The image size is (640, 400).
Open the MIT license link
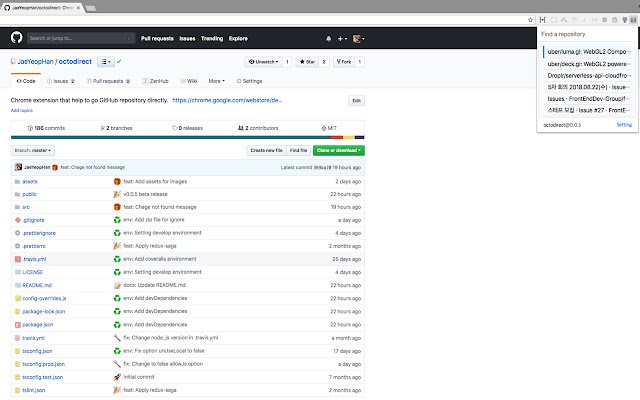coord(329,128)
